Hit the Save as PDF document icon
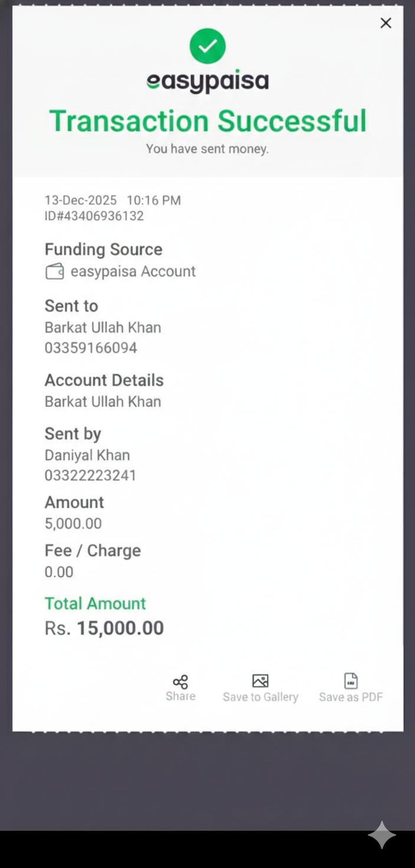415x868 pixels. pos(351,681)
